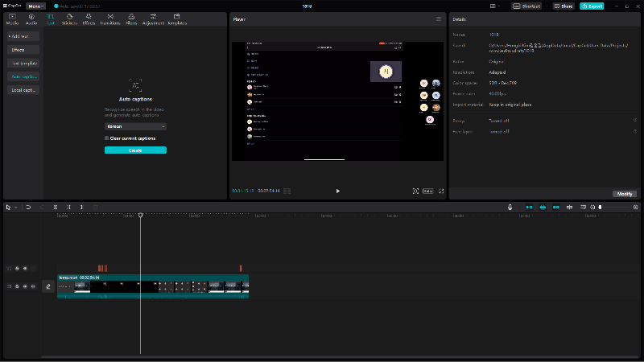Toggle auto snapping
This screenshot has width=644, height=362.
click(x=543, y=208)
